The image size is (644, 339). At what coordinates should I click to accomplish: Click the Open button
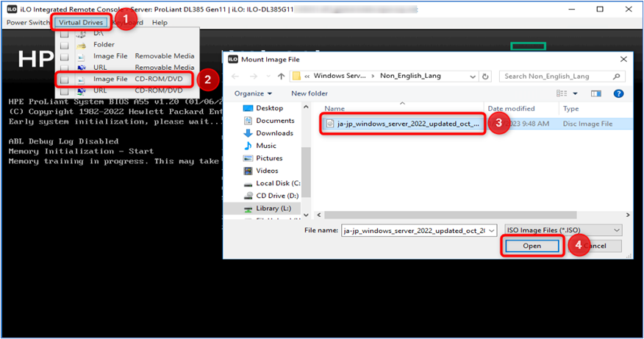coord(532,246)
